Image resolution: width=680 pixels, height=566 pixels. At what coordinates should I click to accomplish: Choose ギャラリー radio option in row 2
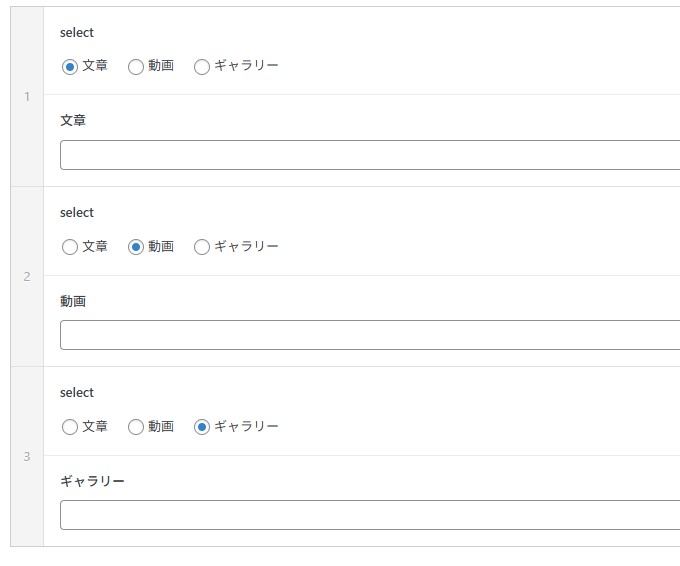coord(202,247)
